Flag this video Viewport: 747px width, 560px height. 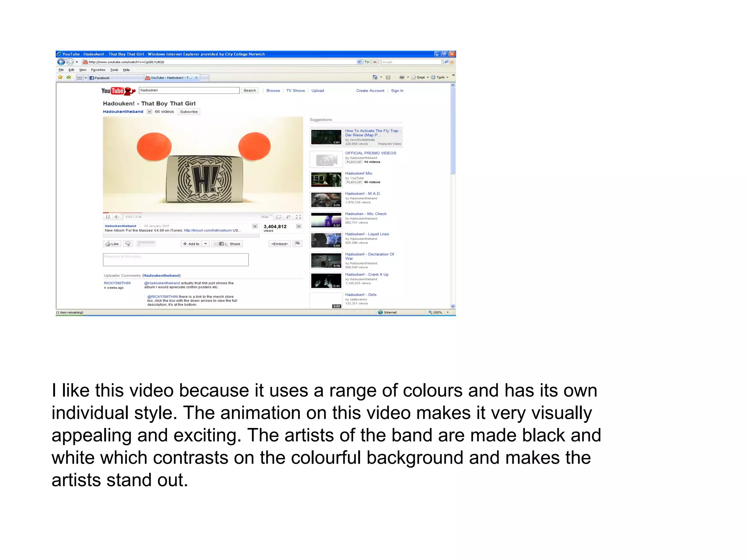[298, 244]
